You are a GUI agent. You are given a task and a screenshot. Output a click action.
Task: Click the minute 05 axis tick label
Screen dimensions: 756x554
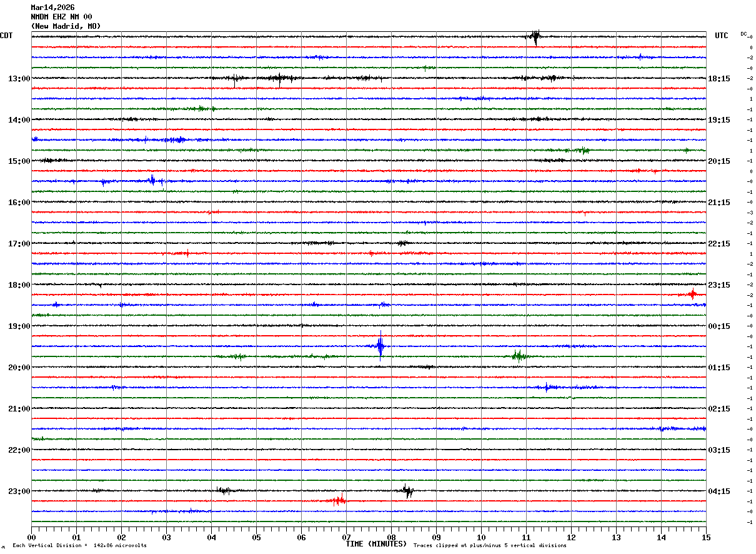(256, 537)
